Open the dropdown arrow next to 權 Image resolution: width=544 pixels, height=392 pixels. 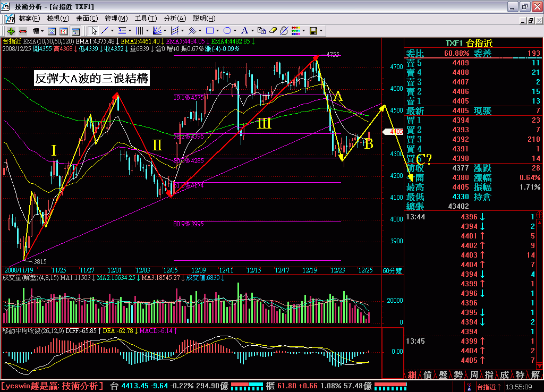[42, 31]
